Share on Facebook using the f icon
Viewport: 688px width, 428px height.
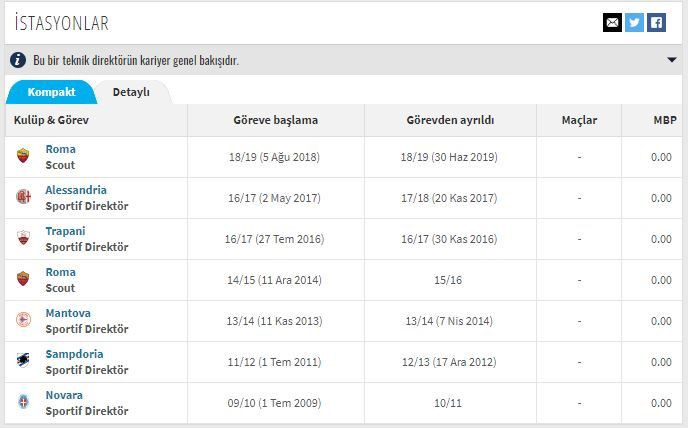(x=656, y=22)
